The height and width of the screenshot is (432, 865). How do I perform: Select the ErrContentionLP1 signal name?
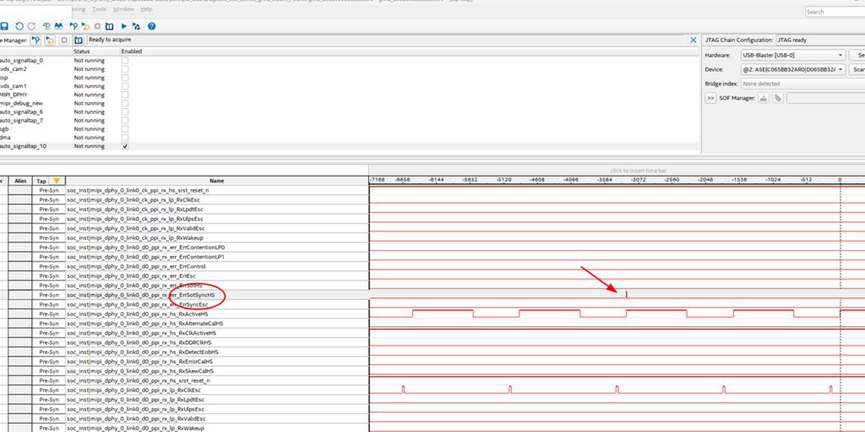146,257
